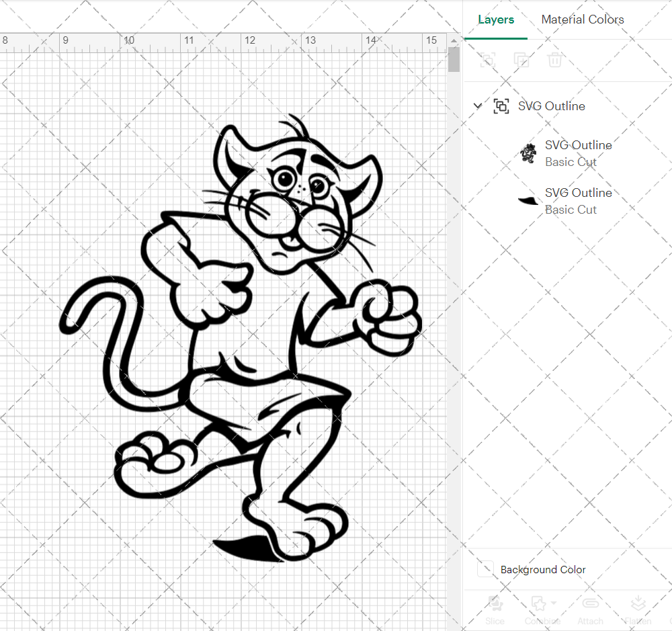
Task: Click the Group layers icon
Action: [x=488, y=60]
